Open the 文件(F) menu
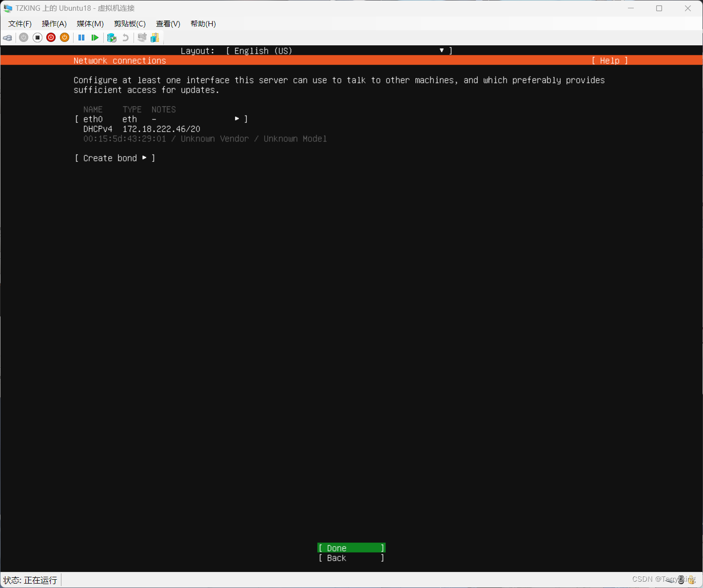Screen dimensions: 703x588 (20, 23)
